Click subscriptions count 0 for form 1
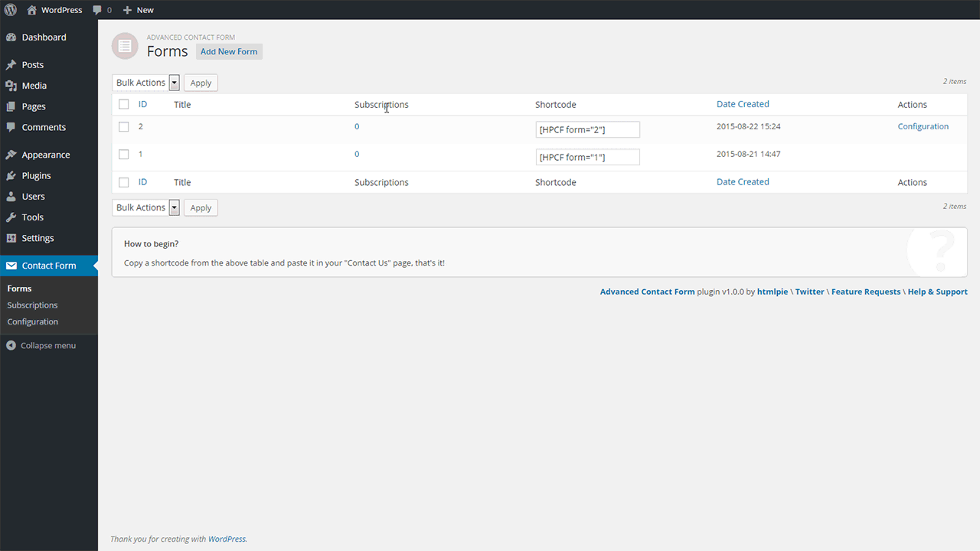 pos(357,154)
